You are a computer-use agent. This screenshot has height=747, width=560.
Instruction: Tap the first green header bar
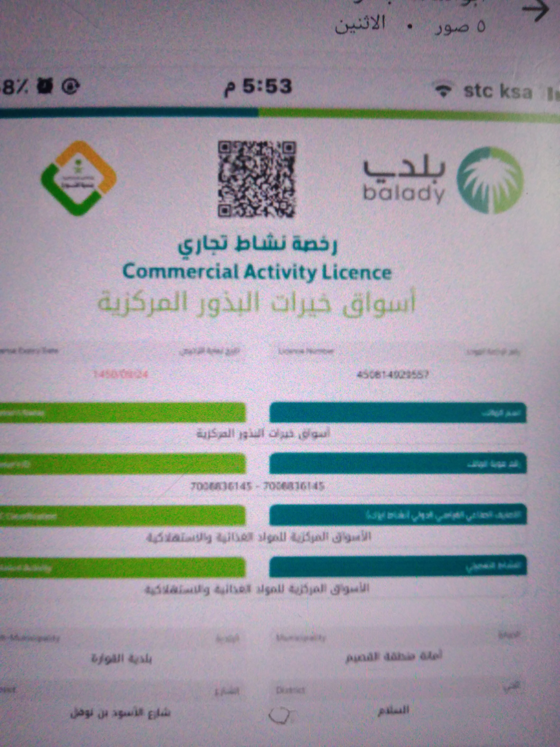(122, 412)
